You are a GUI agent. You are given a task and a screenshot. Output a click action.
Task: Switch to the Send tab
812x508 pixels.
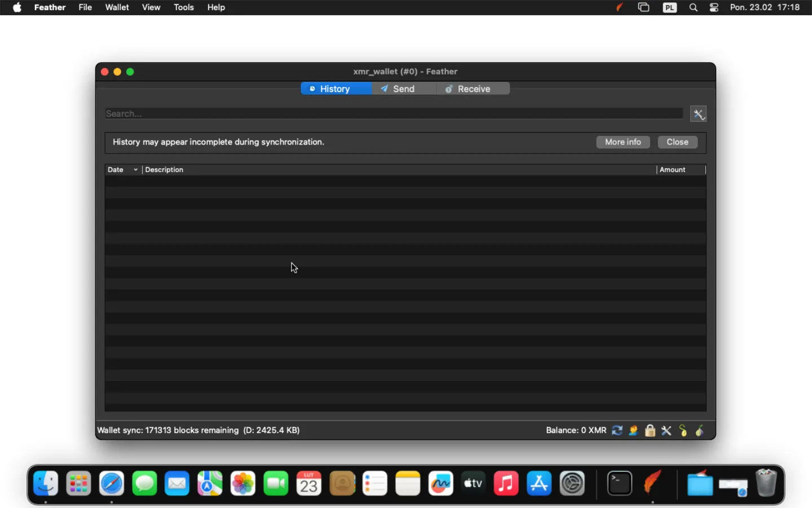pyautogui.click(x=404, y=89)
